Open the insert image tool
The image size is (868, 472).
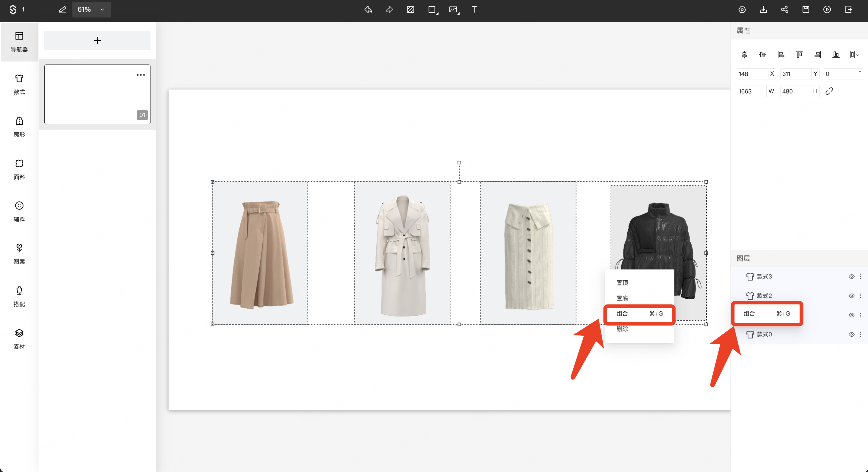(x=453, y=9)
